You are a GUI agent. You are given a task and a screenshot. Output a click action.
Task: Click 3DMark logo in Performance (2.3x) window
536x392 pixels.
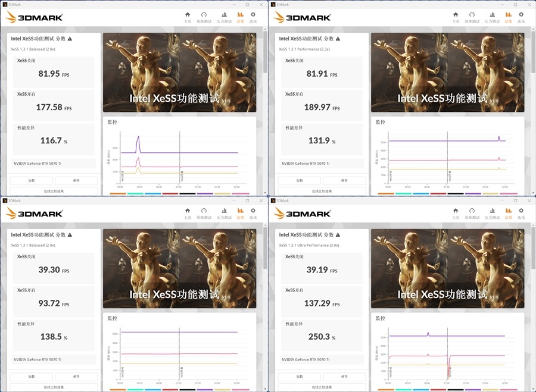click(x=302, y=17)
